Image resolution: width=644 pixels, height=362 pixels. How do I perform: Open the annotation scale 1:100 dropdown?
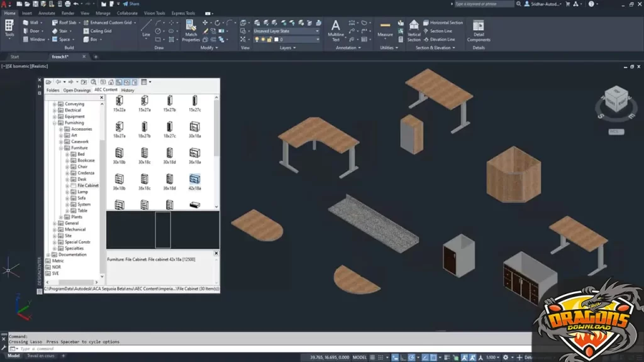coord(492,358)
